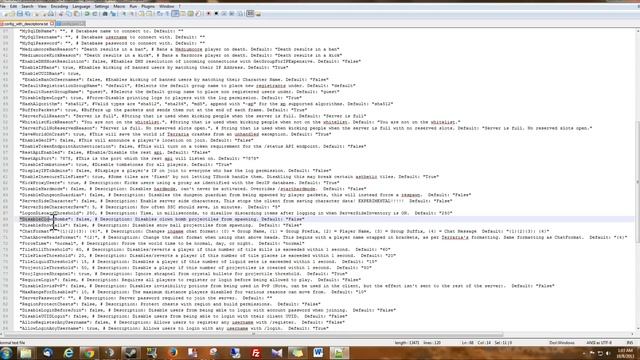The width and height of the screenshot is (640, 360).
Task: Click the "RequireLogin" line
Action: (190, 280)
